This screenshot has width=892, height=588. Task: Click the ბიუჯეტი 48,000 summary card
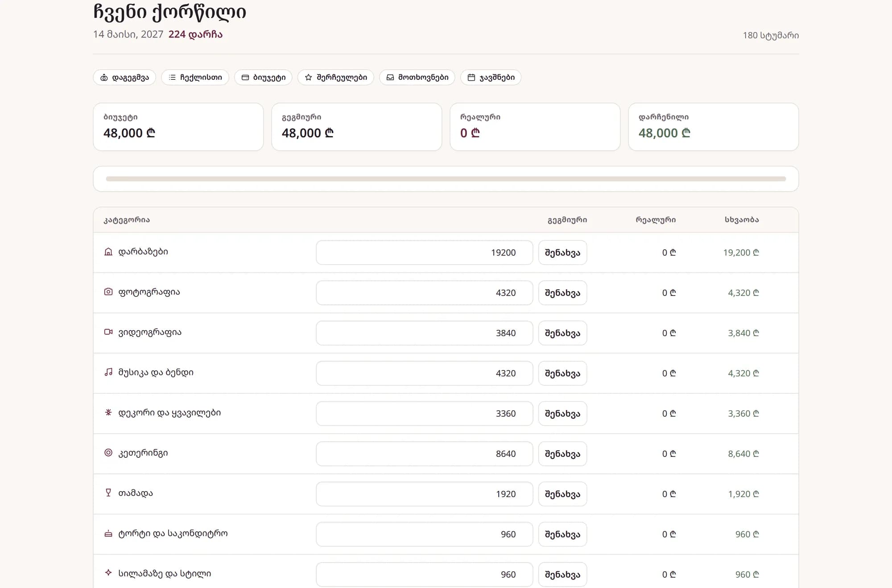[178, 127]
